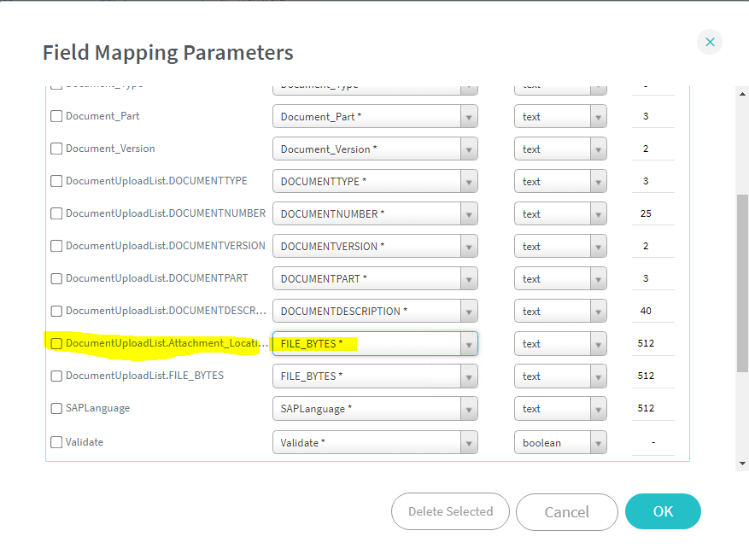Close the Field Mapping Parameters dialog
Screen dimensions: 749x560
click(x=709, y=42)
